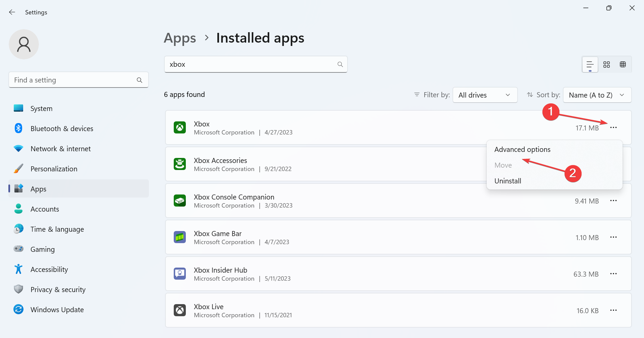644x338 pixels.
Task: Click the Privacy shield icon
Action: 18,289
